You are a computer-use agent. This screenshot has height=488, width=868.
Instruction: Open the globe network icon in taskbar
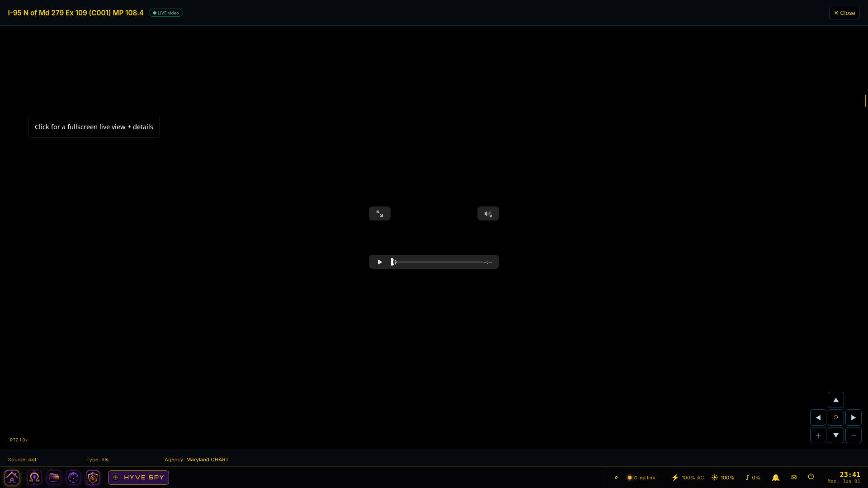point(73,478)
